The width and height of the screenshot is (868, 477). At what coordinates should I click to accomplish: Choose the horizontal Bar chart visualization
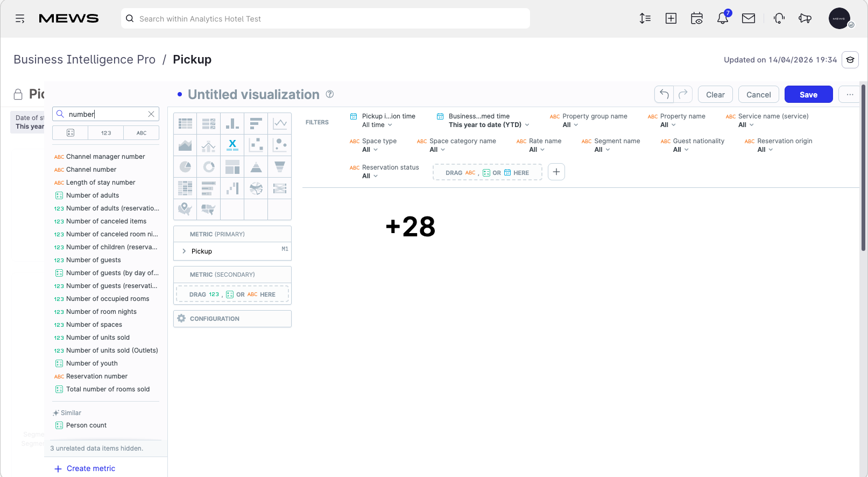256,124
